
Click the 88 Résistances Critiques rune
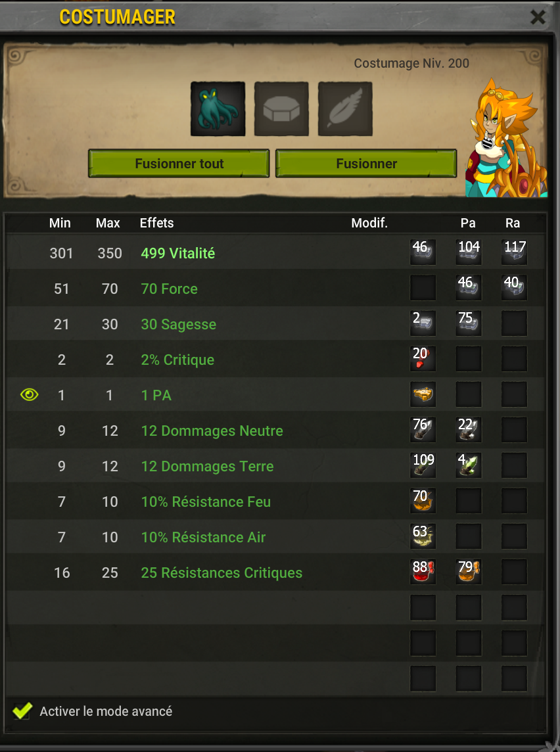(423, 572)
